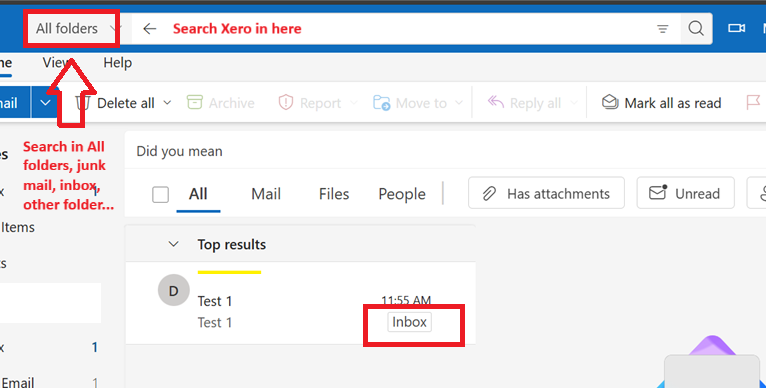This screenshot has width=768, height=389.
Task: Click the Move to button
Action: (x=418, y=103)
